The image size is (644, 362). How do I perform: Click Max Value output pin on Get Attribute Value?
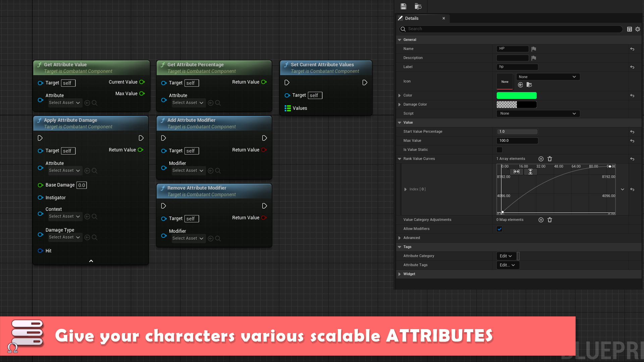coord(142,94)
